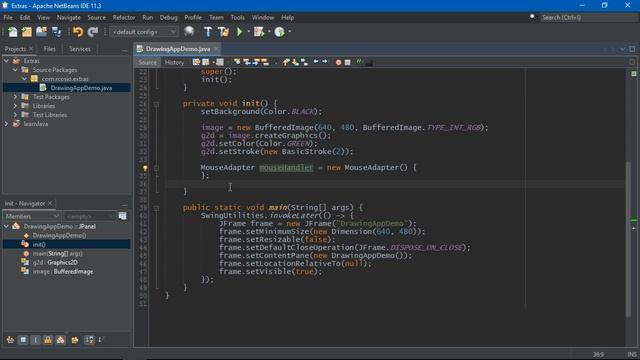Close the init - Navigator tab
This screenshot has width=640, height=360.
coord(50,203)
